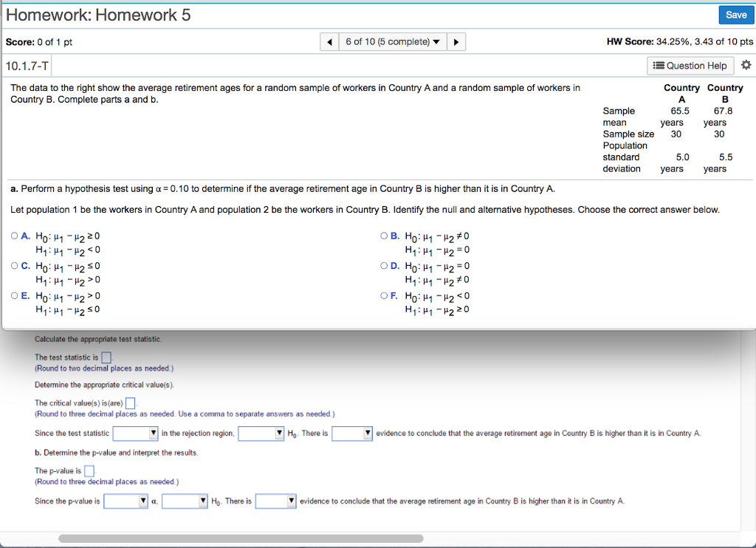Screen dimensions: 756x548
Task: Select hypothesis option A
Action: pos(14,235)
